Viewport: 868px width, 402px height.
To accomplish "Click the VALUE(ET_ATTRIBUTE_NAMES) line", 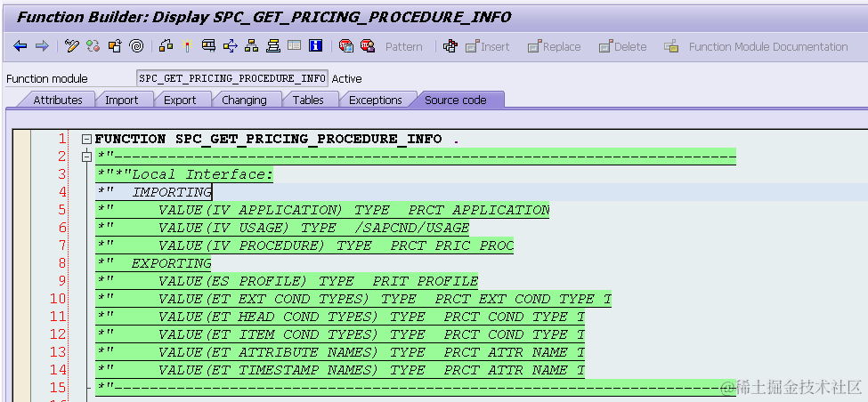I will pos(340,351).
